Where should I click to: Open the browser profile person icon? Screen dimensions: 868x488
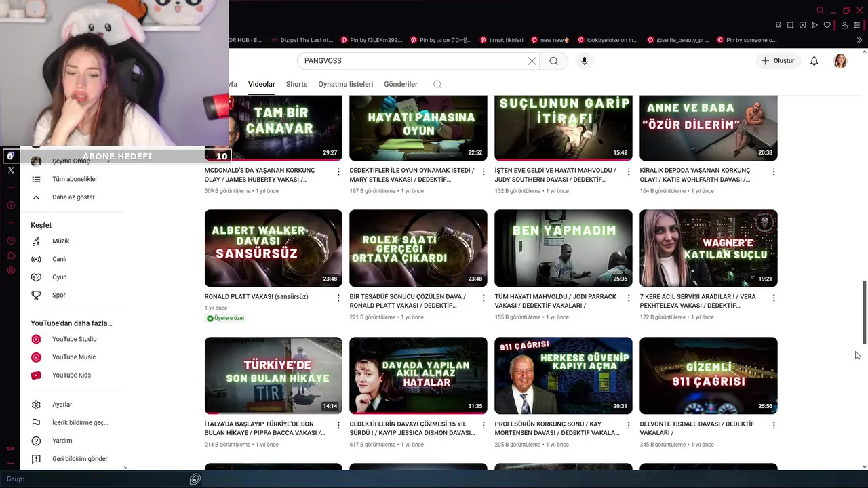(845, 25)
